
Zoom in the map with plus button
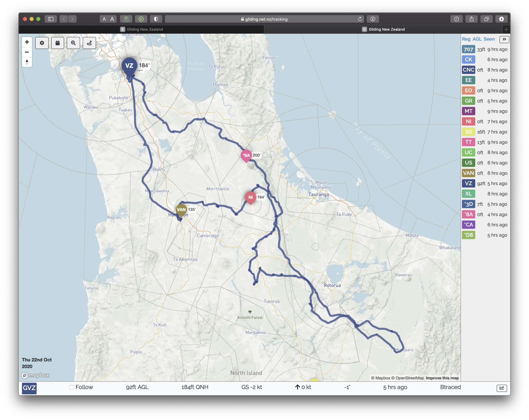coord(27,42)
